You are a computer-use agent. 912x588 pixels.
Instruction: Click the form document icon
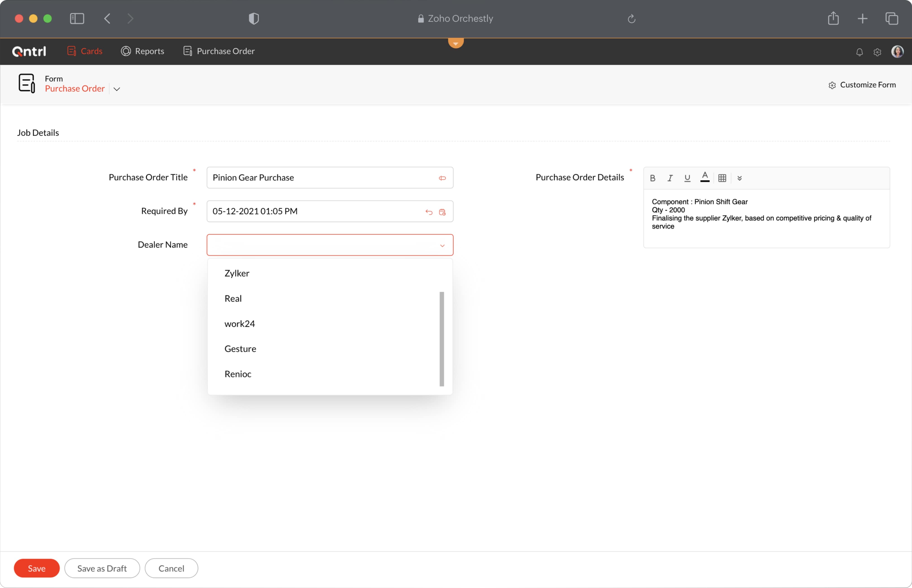coord(27,83)
